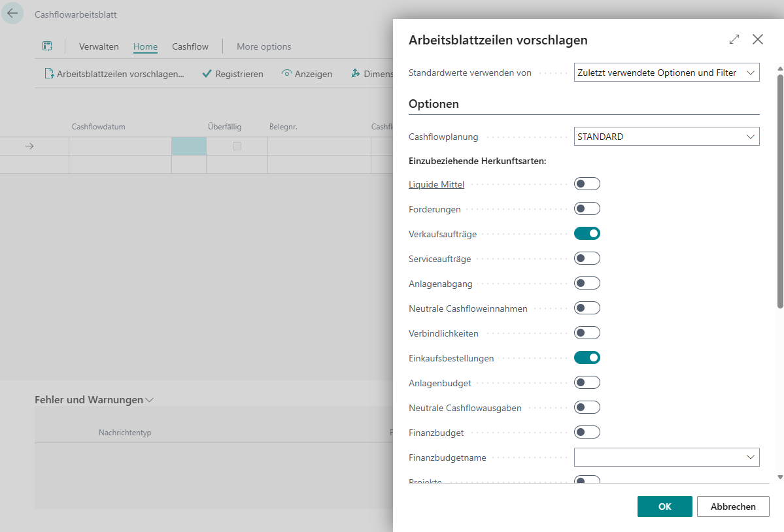
Task: Disable the Verkaufsaufträge toggle
Action: tap(587, 234)
